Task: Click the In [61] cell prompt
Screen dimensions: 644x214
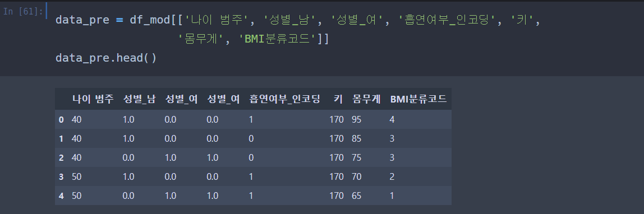Action: 23,11
